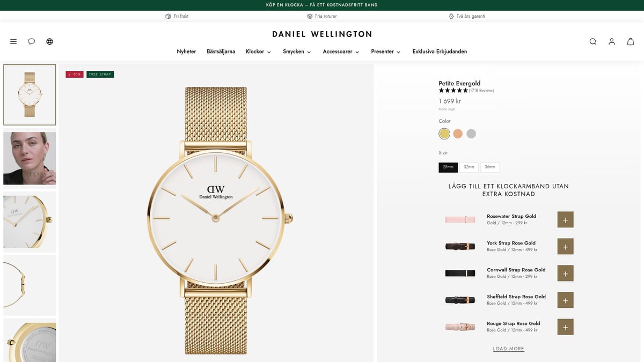View the model portrait thumbnail
Screen dimensions: 644x362
point(30,158)
